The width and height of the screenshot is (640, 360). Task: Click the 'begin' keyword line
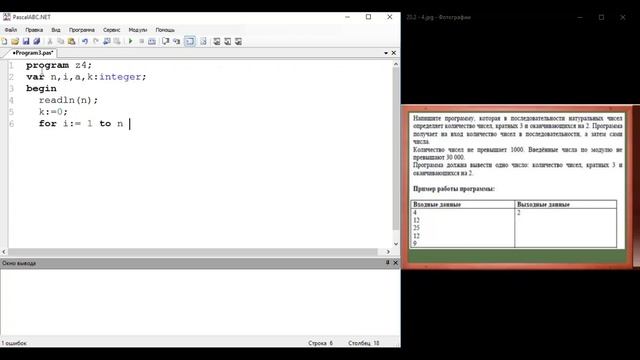click(41, 89)
